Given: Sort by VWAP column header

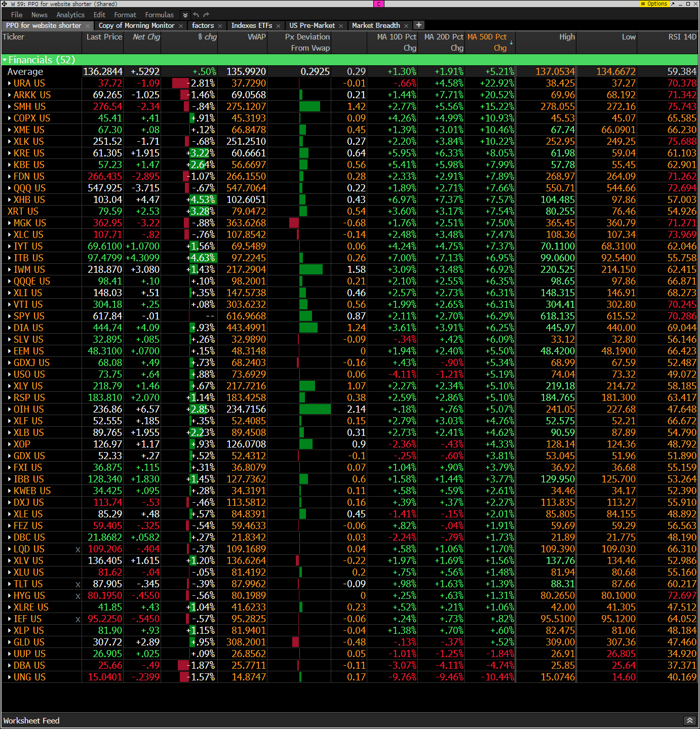Looking at the screenshot, I should coord(243,43).
